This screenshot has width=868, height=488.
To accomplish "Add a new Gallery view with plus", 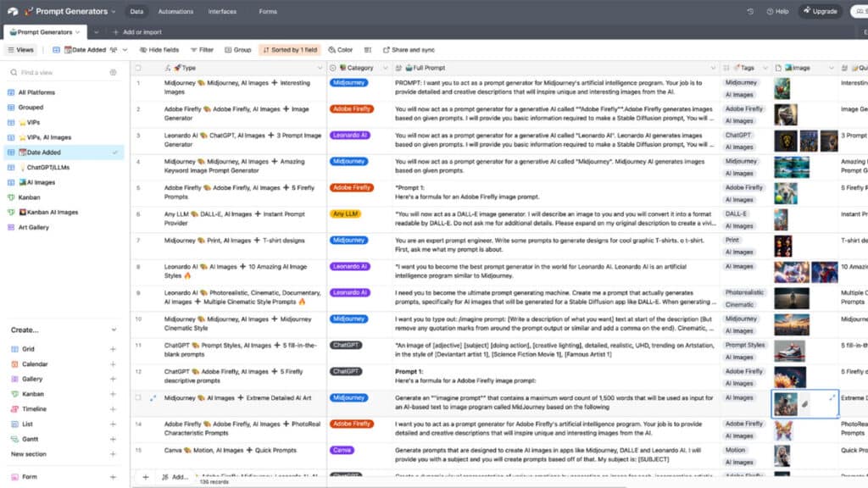I will pyautogui.click(x=113, y=379).
